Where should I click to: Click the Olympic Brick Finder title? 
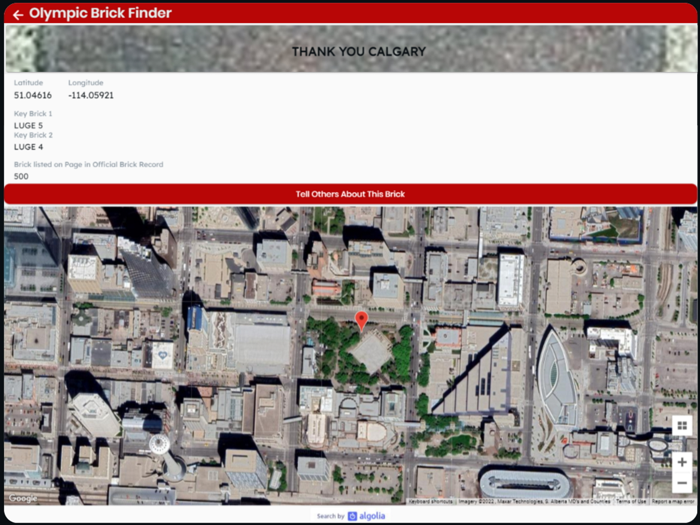coord(100,13)
